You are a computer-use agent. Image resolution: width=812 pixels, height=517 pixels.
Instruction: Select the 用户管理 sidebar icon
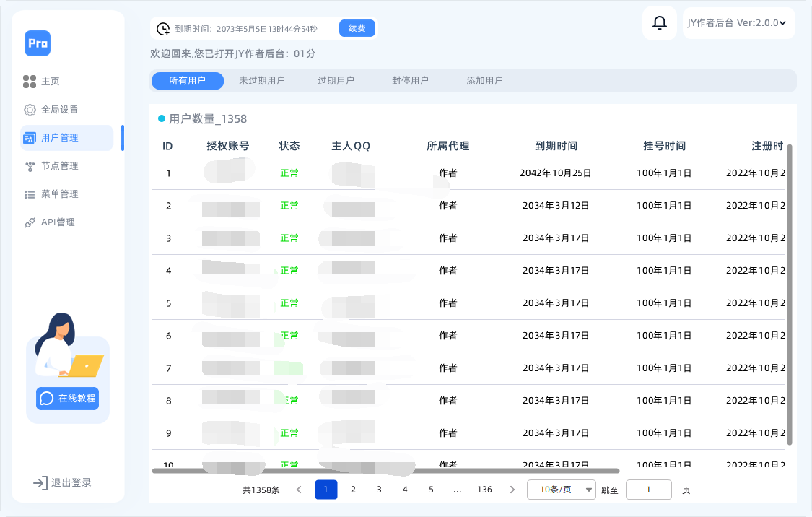point(29,137)
